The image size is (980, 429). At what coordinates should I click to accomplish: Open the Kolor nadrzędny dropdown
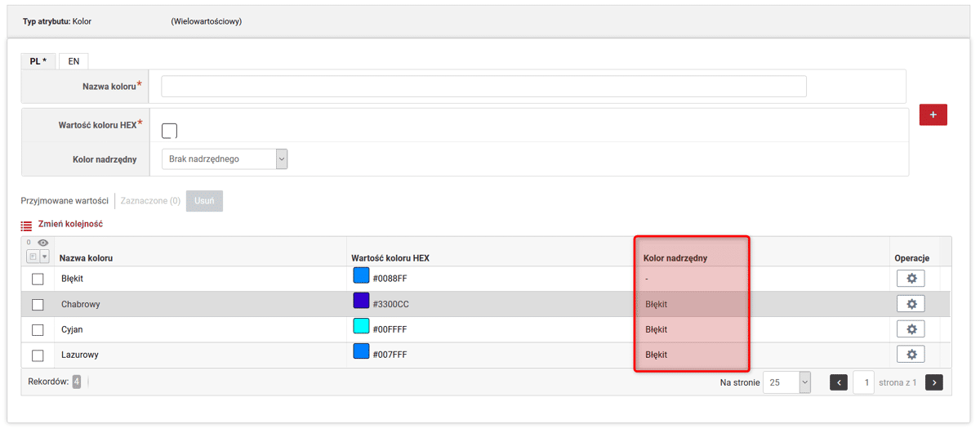225,159
